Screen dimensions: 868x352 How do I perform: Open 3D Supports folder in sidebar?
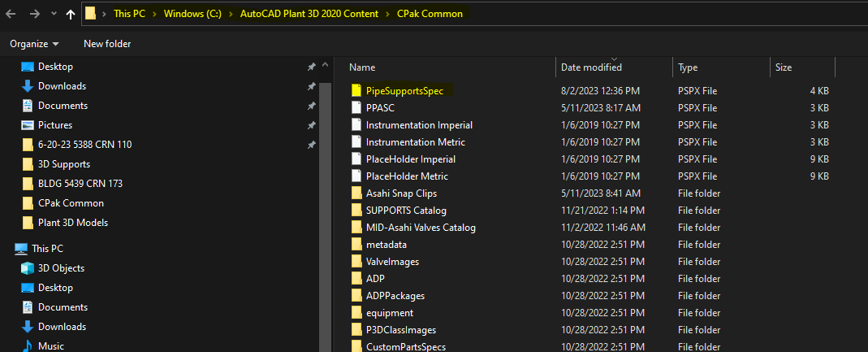coord(63,164)
